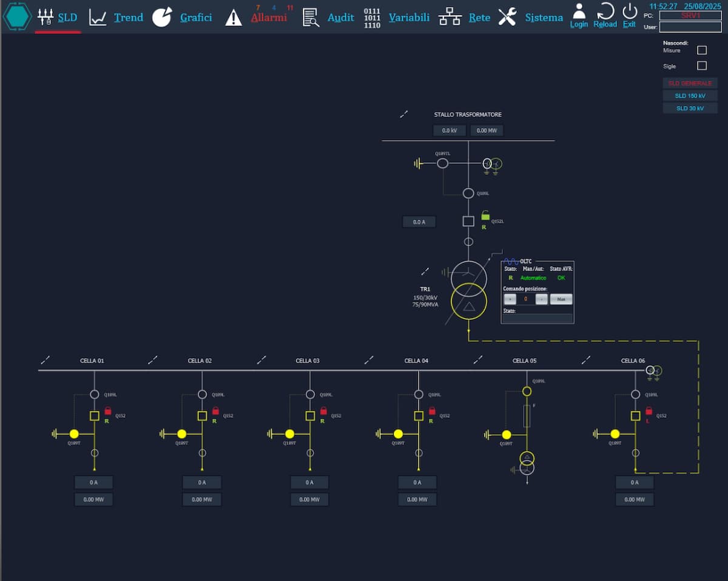Open Sistema via the wrench icon
Screen dimensions: 728x581
point(507,17)
